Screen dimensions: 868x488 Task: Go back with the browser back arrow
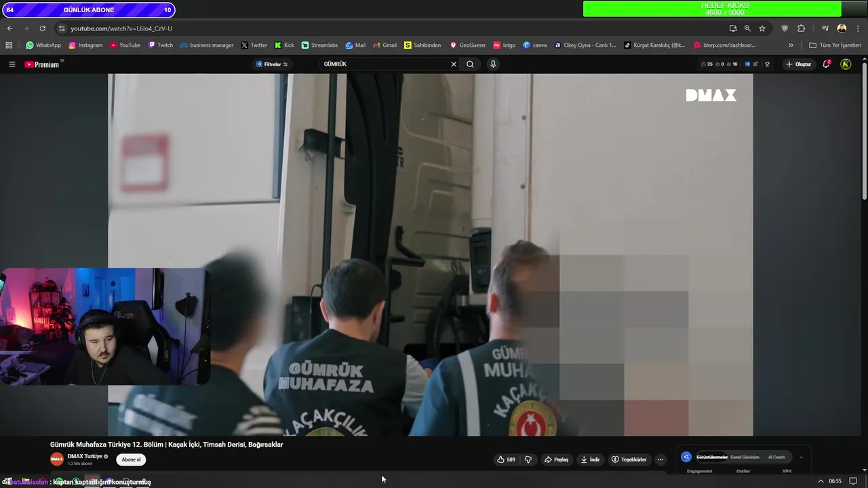click(9, 28)
